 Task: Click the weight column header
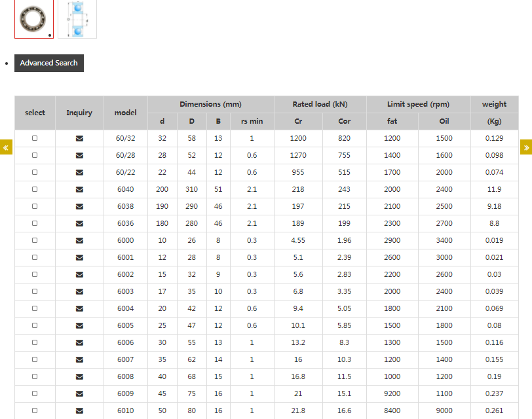point(494,104)
